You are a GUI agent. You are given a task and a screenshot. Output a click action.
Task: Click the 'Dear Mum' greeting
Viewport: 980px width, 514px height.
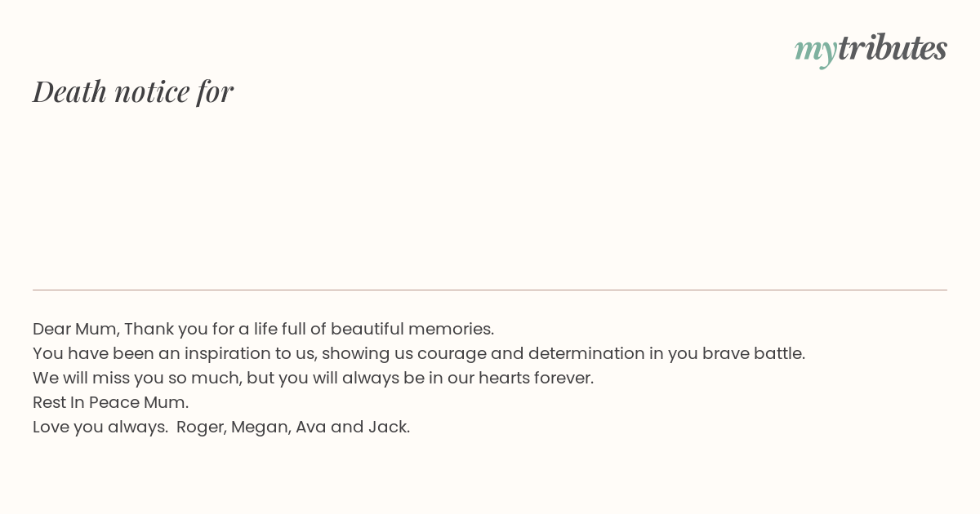77,329
